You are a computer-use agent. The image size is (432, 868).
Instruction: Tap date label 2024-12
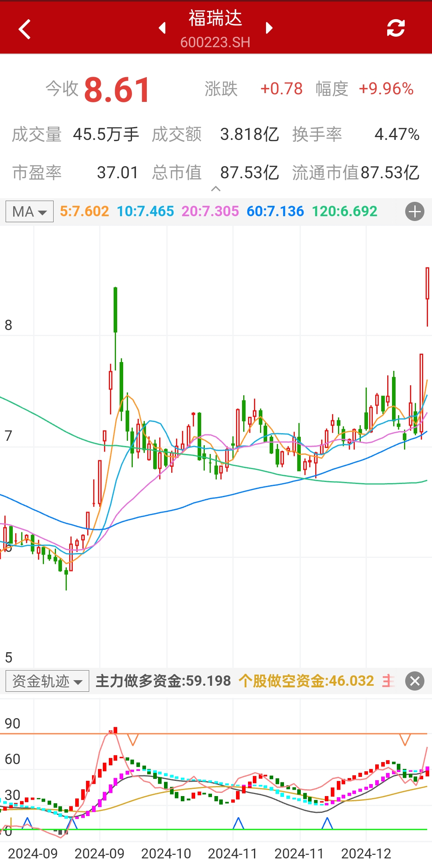coord(366,854)
